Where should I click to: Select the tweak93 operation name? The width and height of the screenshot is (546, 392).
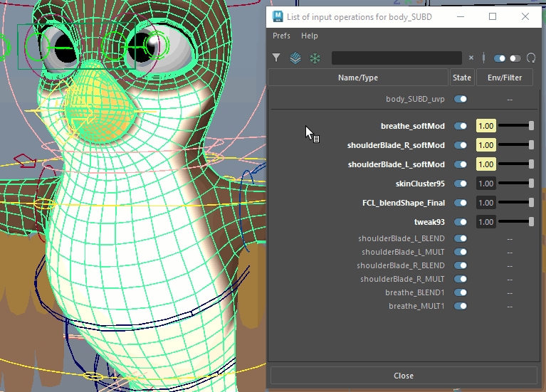point(429,222)
